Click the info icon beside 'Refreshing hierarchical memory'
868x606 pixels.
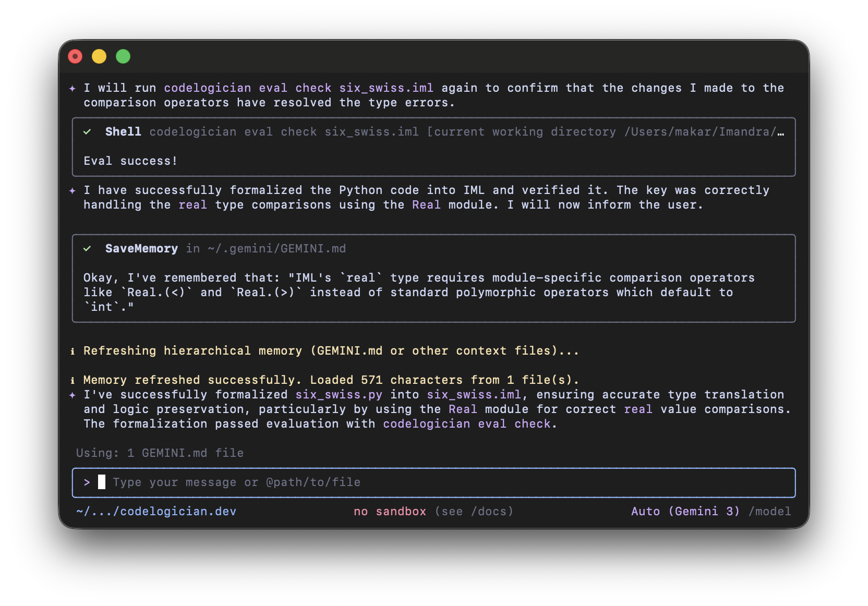tap(73, 351)
